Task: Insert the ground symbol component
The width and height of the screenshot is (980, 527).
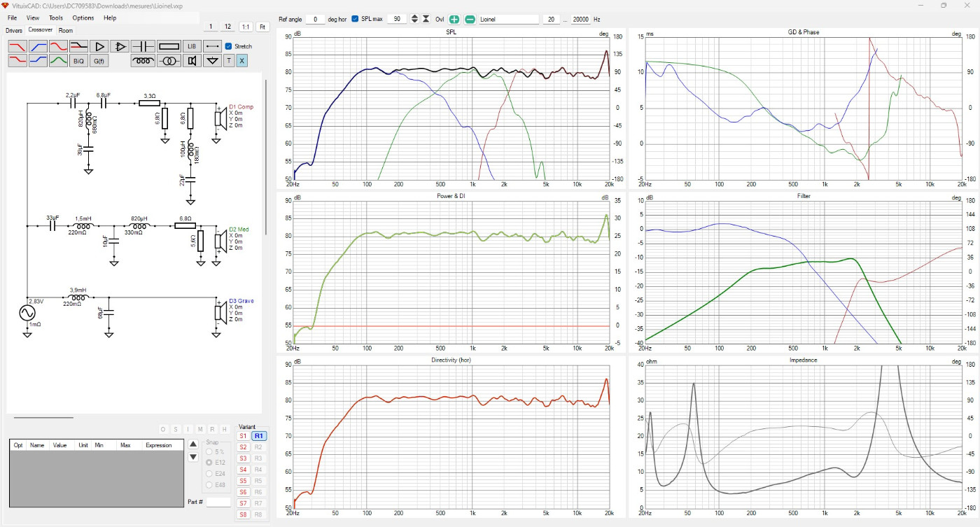Action: tap(212, 61)
